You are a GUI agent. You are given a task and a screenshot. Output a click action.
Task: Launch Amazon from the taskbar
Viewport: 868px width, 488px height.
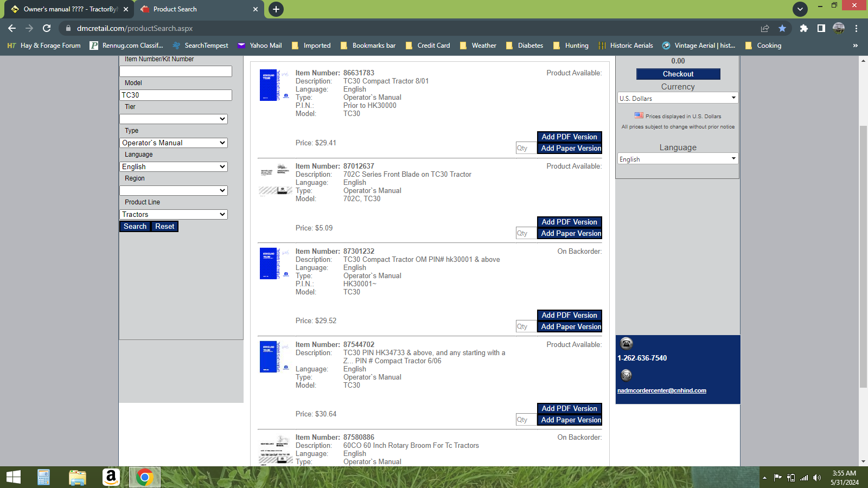coord(111,477)
